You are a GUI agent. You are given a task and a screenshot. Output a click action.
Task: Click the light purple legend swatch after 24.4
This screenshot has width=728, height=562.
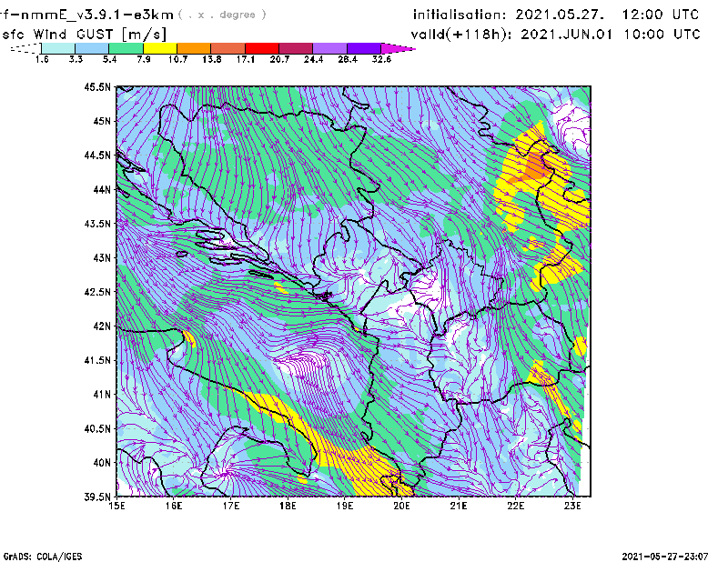tap(330, 48)
